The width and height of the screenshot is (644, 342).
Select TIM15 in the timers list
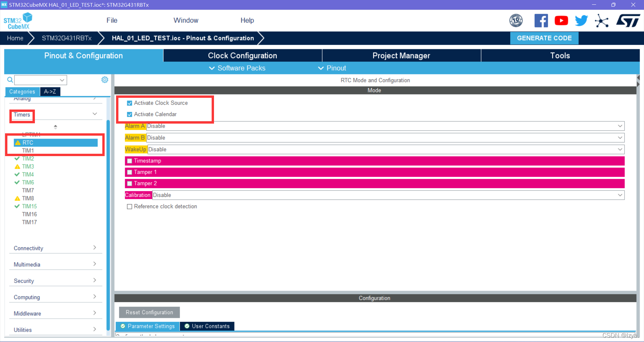[30, 206]
